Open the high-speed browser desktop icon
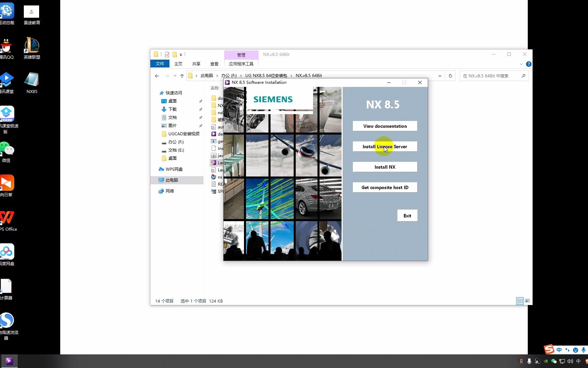This screenshot has width=588, height=368. 7,326
